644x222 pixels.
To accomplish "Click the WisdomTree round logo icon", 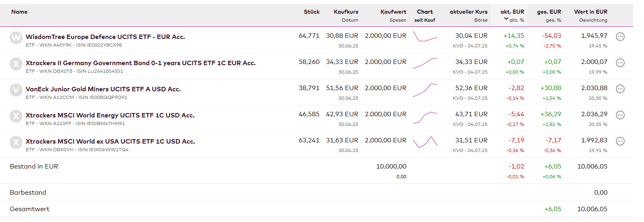I will point(16,38).
